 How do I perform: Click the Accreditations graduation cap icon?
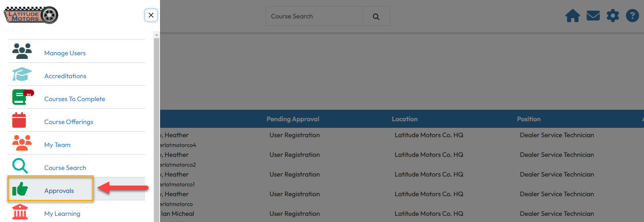pos(22,74)
